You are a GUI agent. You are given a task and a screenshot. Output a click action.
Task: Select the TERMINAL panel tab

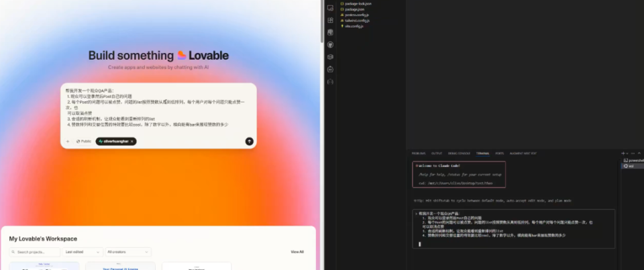pos(482,153)
